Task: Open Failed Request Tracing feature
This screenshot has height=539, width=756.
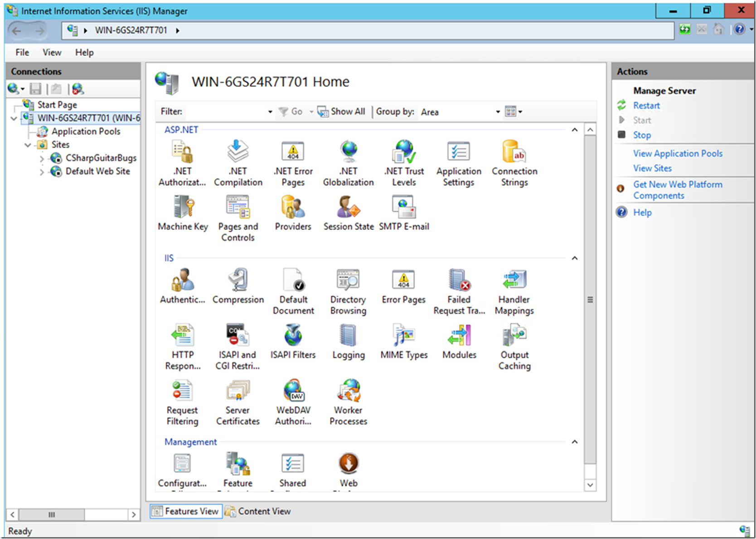Action: 459,292
